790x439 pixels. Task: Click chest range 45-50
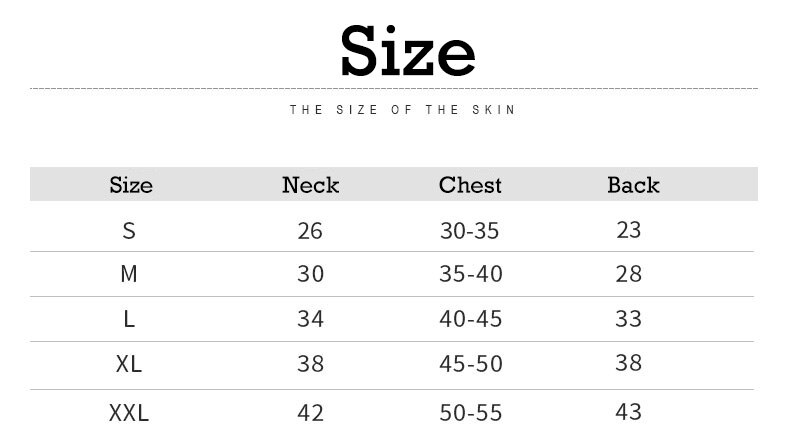click(x=470, y=364)
